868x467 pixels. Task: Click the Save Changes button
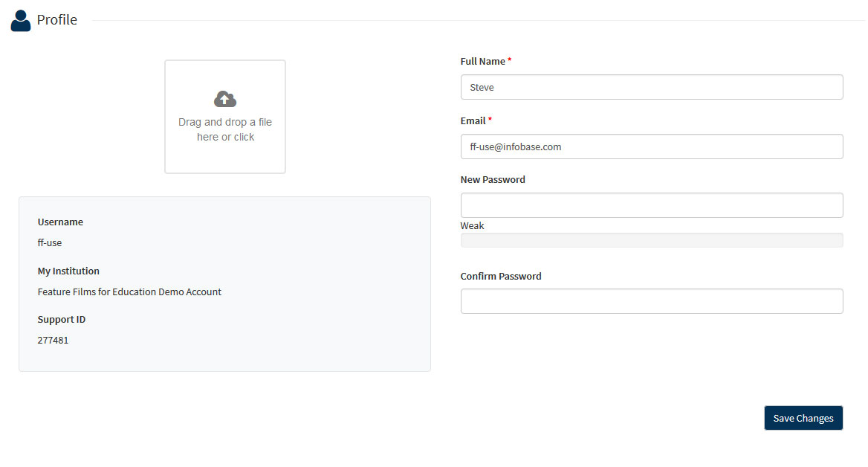[x=803, y=418]
